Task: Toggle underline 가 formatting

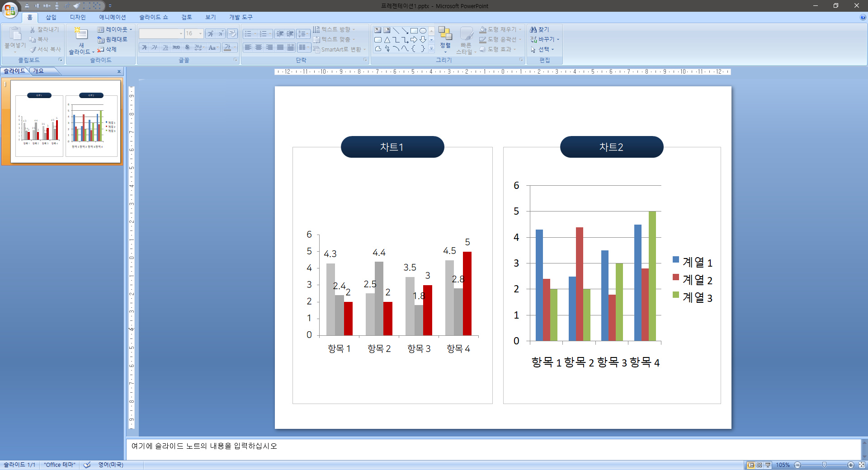Action: point(165,47)
